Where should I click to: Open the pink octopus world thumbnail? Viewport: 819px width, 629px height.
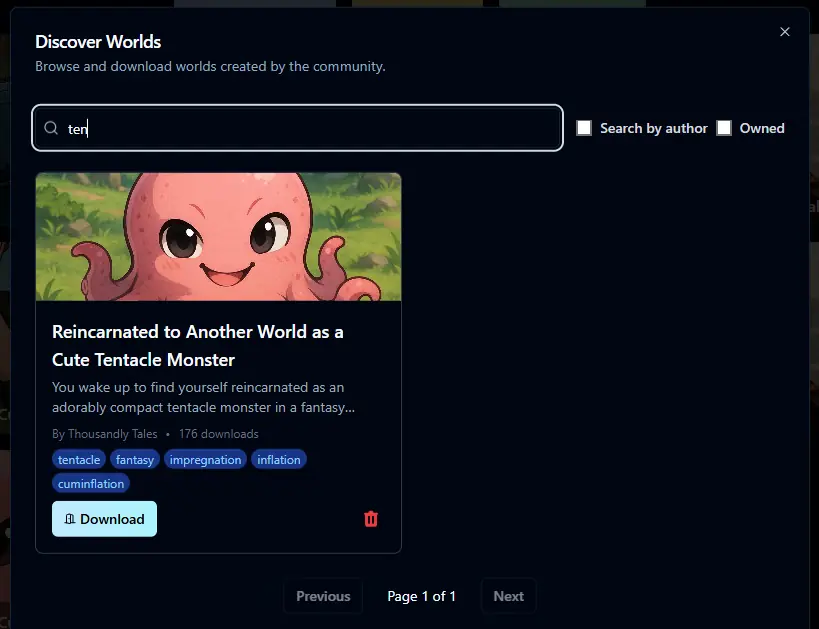click(x=218, y=237)
